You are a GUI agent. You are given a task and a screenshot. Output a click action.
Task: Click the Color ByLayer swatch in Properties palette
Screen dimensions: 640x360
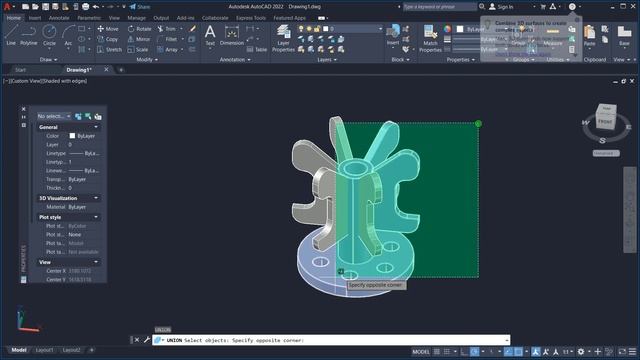pyautogui.click(x=72, y=136)
